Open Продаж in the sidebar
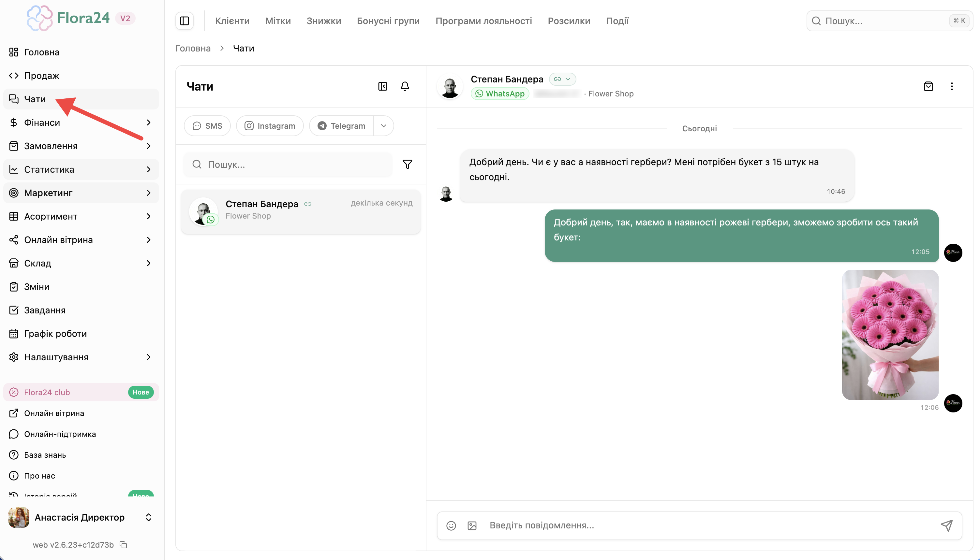980x560 pixels. click(81, 76)
